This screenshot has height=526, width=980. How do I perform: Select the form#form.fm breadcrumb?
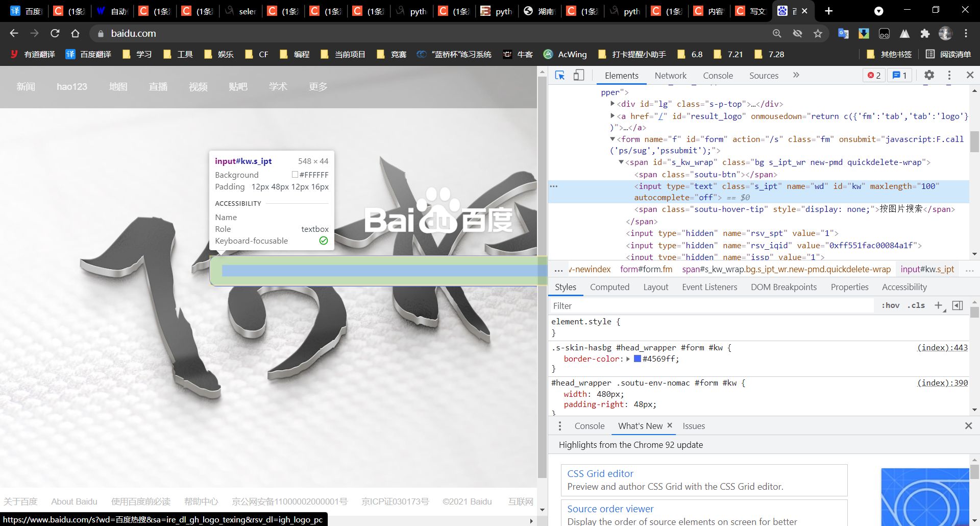click(646, 269)
